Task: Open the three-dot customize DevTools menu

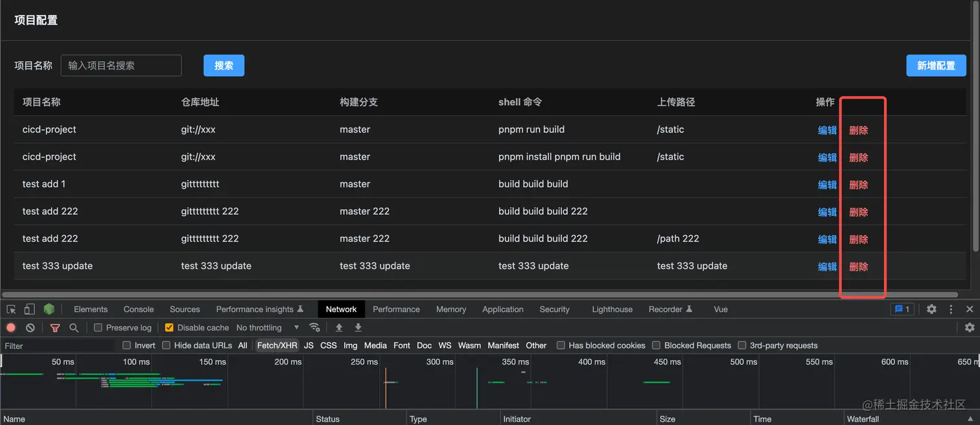Action: click(951, 310)
